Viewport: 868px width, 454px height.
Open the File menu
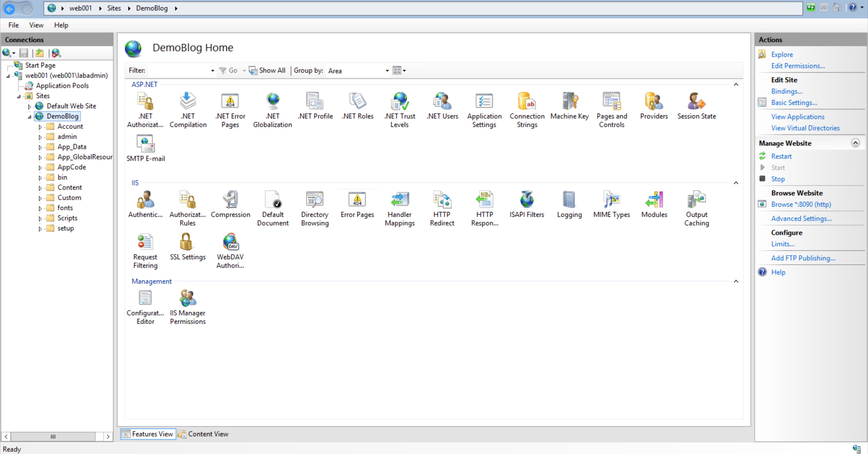tap(14, 25)
